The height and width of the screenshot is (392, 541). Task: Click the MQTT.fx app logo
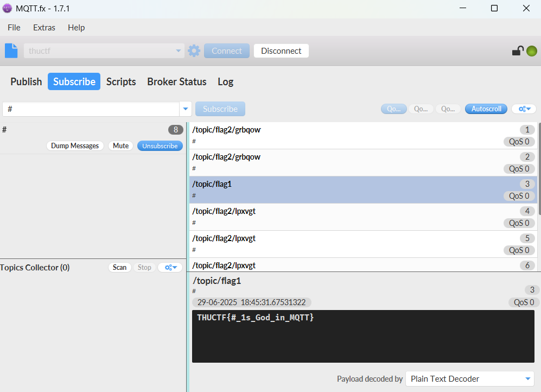pyautogui.click(x=8, y=8)
